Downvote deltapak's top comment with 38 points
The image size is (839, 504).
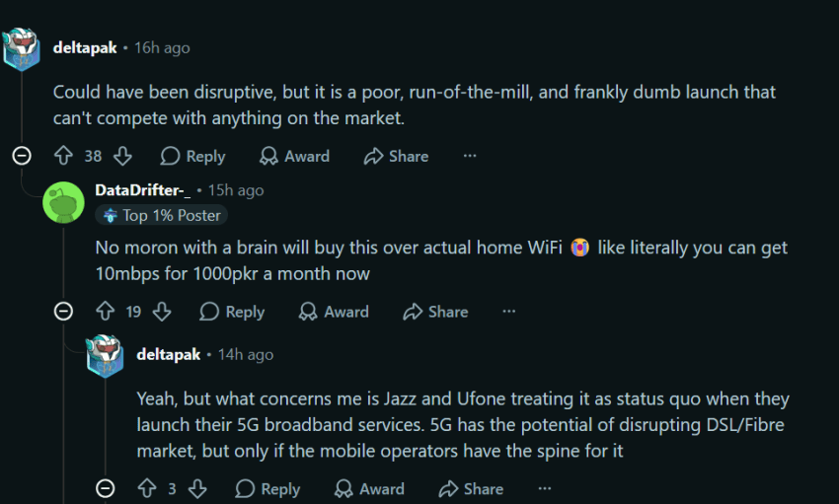pos(123,156)
